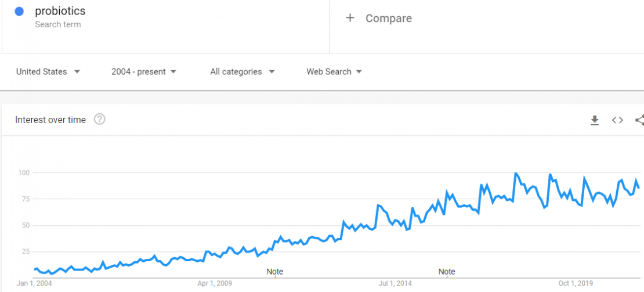644x292 pixels.
Task: Open the Interest over time help icon
Action: [100, 120]
